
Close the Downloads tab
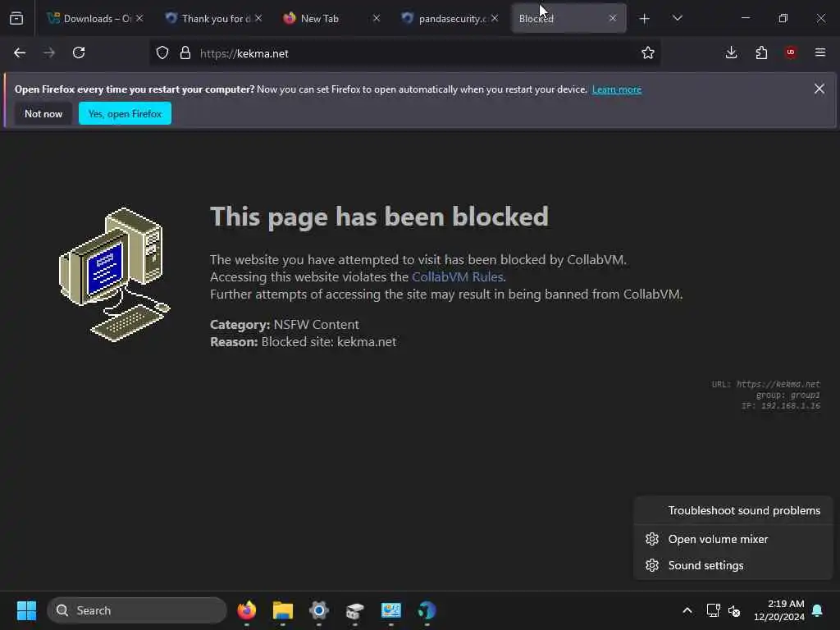click(139, 18)
